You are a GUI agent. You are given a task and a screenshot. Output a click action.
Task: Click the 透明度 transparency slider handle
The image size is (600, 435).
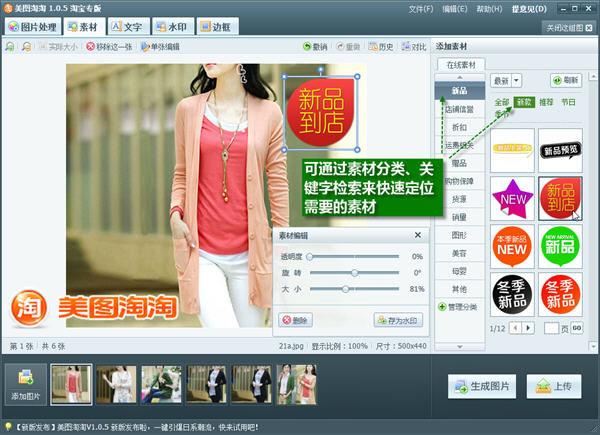click(x=310, y=257)
